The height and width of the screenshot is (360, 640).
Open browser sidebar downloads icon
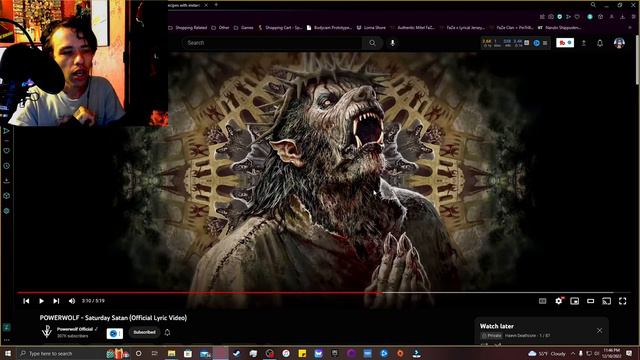tap(7, 180)
